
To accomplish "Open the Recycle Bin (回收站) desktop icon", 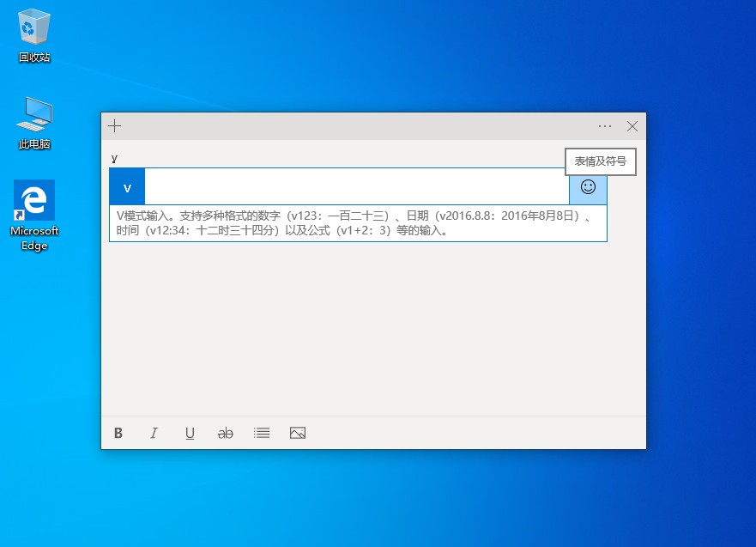I will (x=33, y=36).
